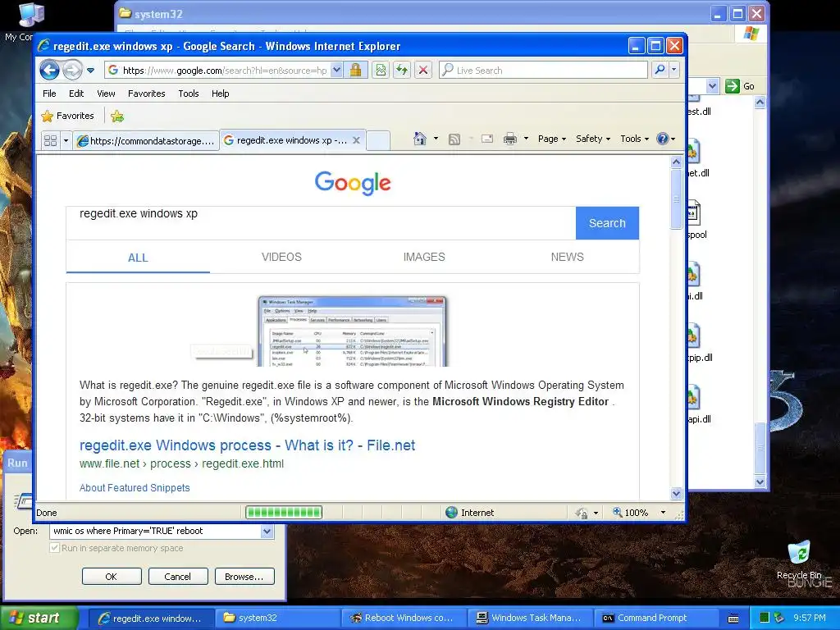Click the blue Search button
Image resolution: width=840 pixels, height=630 pixels.
click(x=607, y=223)
